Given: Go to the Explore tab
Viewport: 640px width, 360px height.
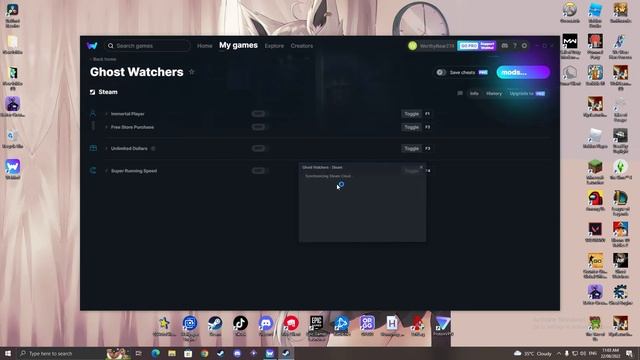Looking at the screenshot, I should (274, 46).
